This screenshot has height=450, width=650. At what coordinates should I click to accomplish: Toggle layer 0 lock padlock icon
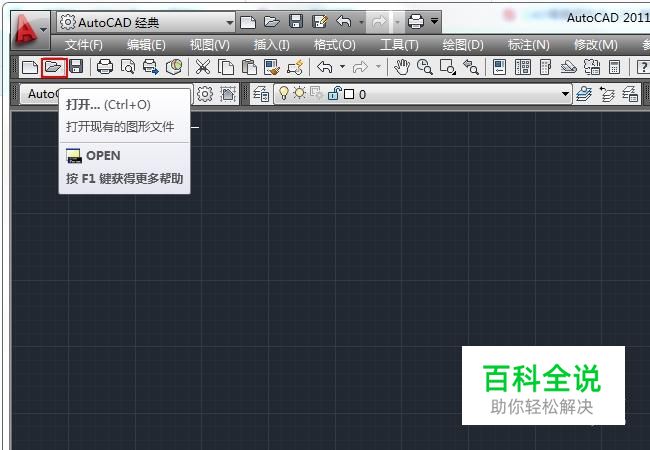(334, 94)
